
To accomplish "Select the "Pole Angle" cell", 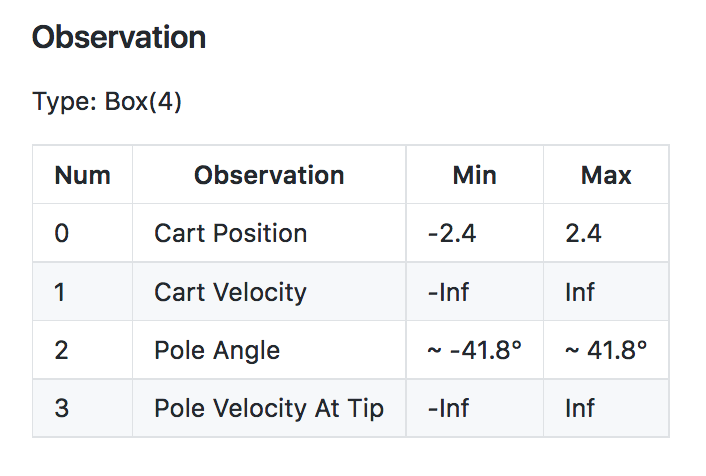I will tap(217, 350).
